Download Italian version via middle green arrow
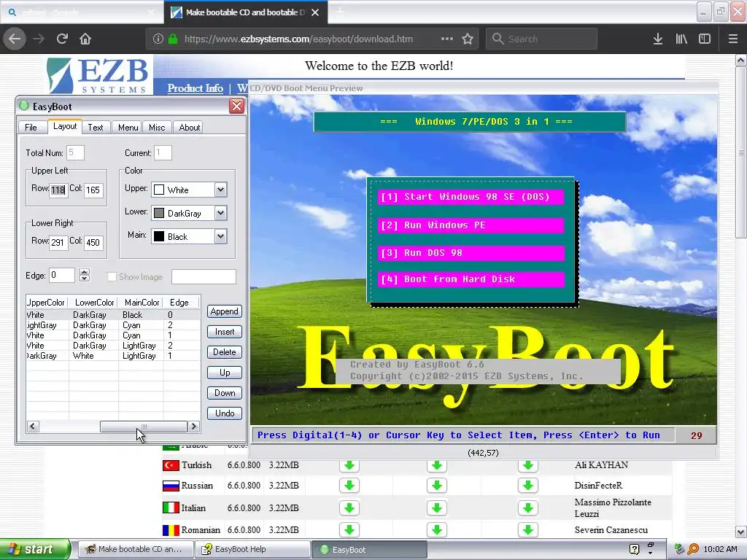 click(437, 507)
